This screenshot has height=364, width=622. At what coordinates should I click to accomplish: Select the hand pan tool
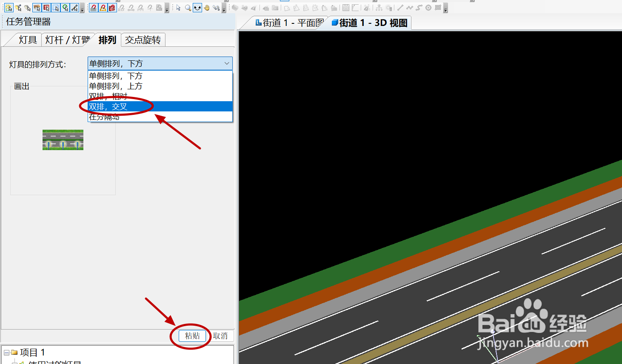tap(207, 8)
